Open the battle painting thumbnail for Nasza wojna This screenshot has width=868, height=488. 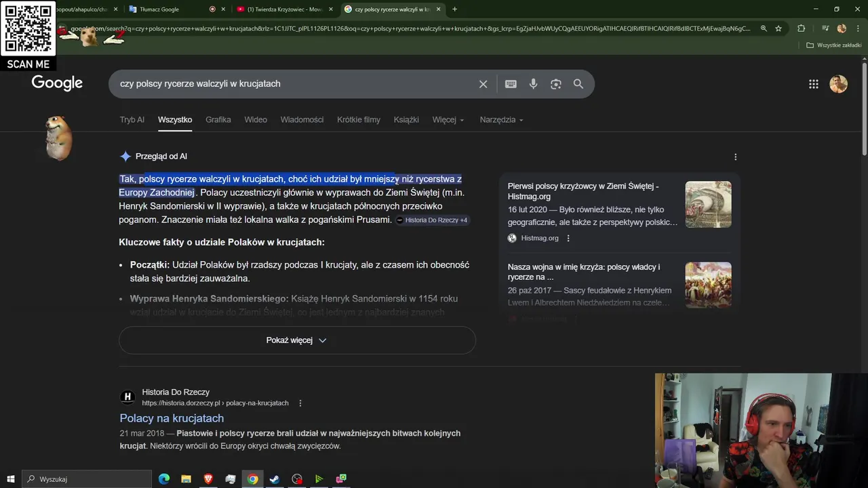tap(708, 285)
